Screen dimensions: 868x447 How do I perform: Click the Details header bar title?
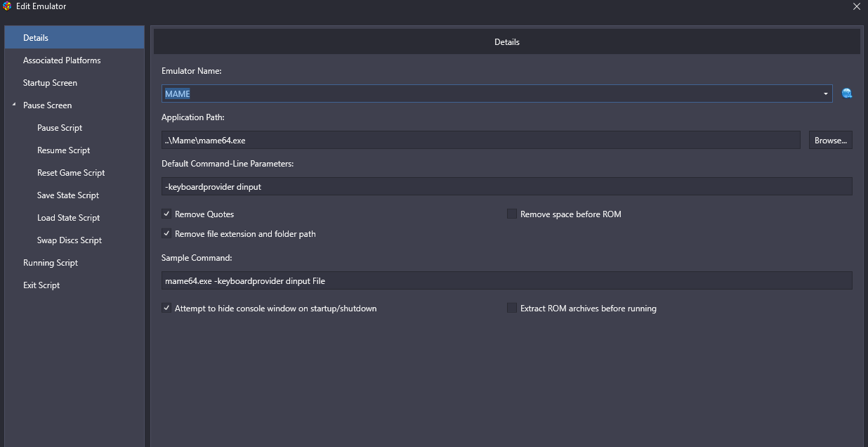pyautogui.click(x=507, y=42)
